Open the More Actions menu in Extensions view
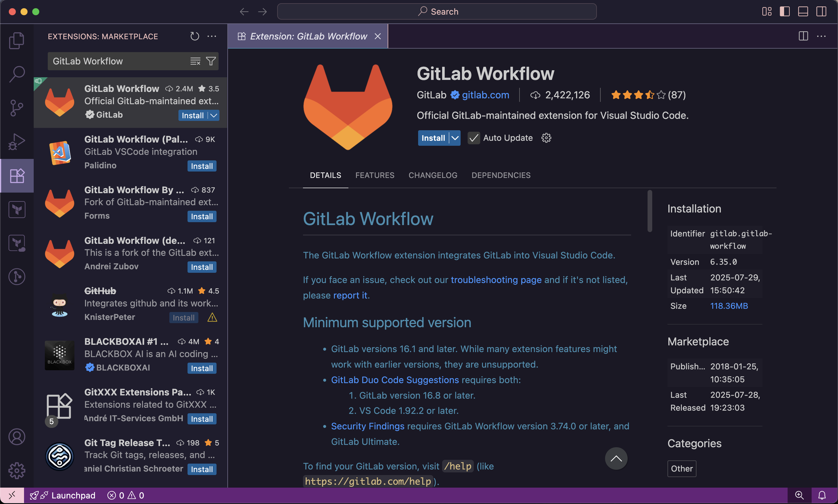This screenshot has height=504, width=838. coord(212,36)
